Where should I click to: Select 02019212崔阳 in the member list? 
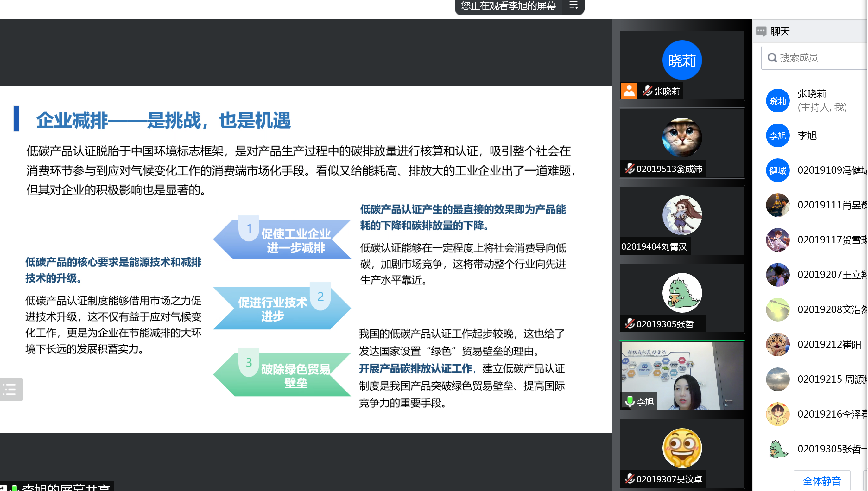tap(829, 345)
